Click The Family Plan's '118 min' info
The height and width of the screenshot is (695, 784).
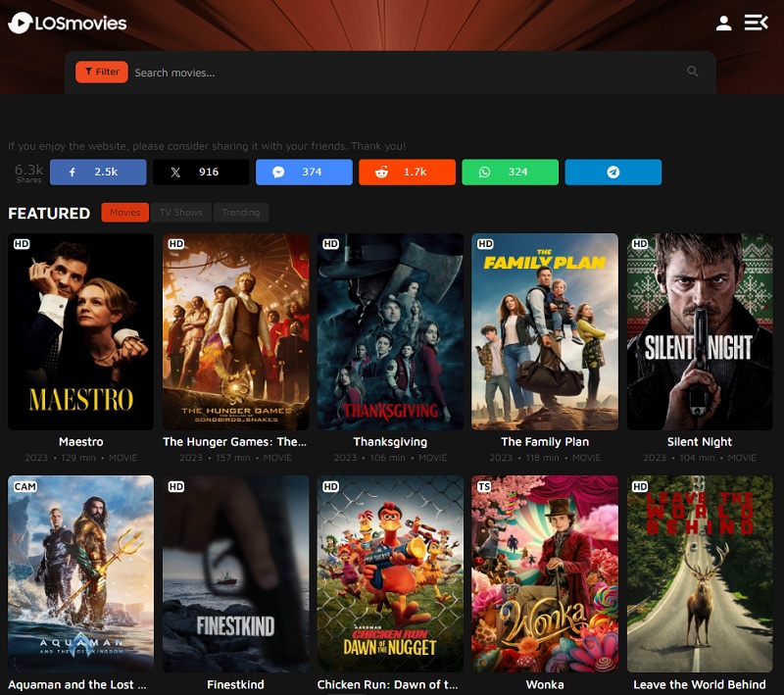542,458
